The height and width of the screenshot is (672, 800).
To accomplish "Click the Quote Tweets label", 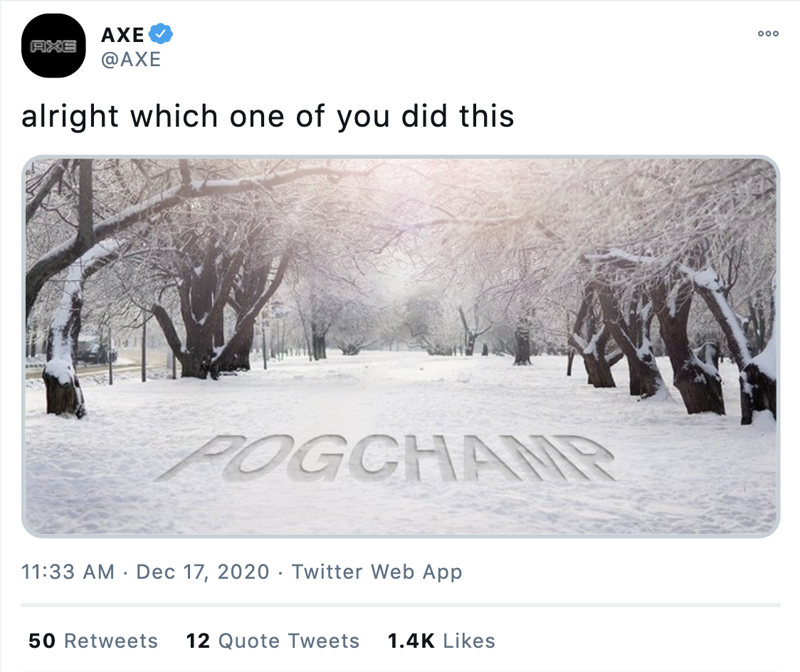I will [x=288, y=641].
